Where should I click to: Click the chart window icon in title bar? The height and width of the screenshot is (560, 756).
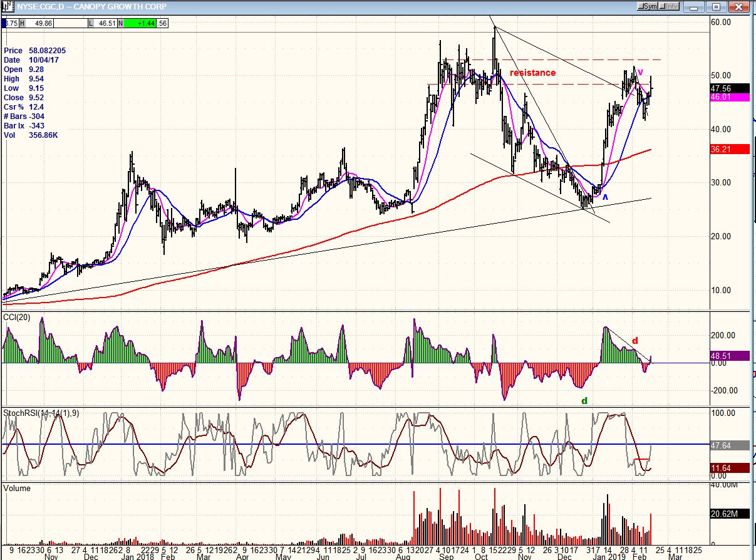point(8,6)
